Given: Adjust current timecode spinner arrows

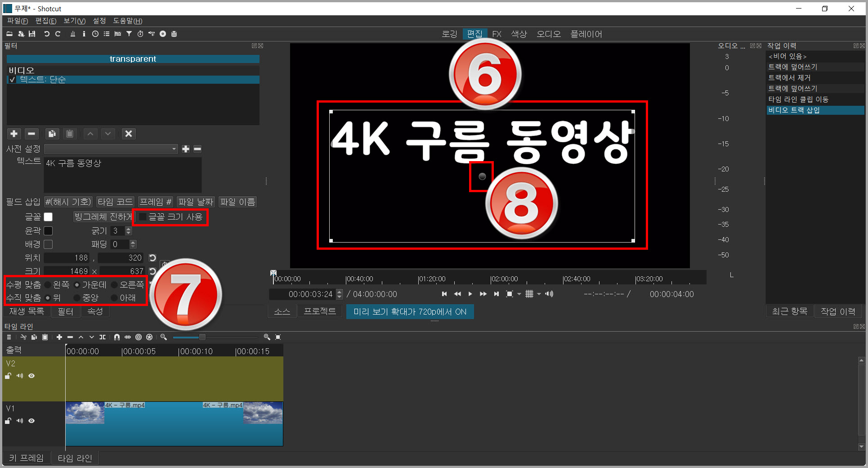Looking at the screenshot, I should click(x=340, y=294).
